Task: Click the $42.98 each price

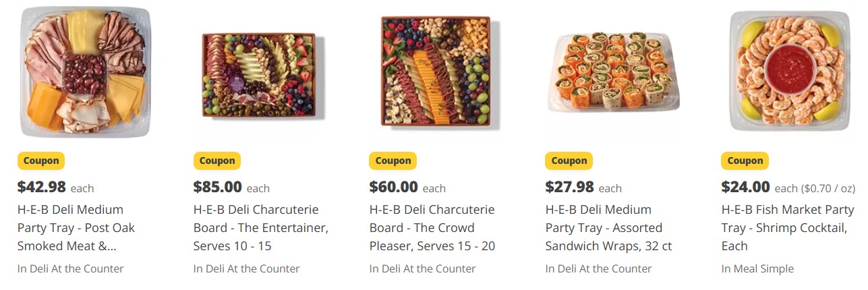Action: click(x=55, y=187)
